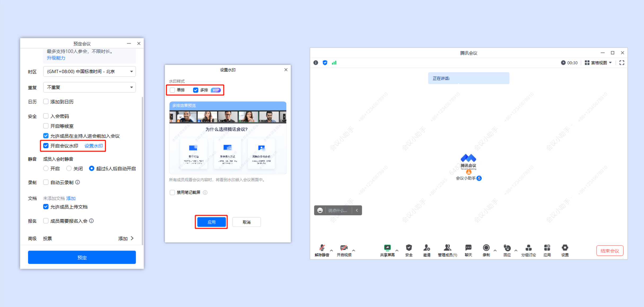Collapse the chat input box arrow

click(357, 210)
